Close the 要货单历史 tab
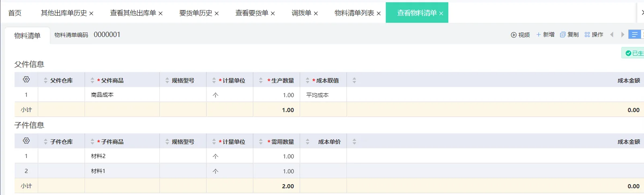This screenshot has height=195, width=644. [217, 14]
